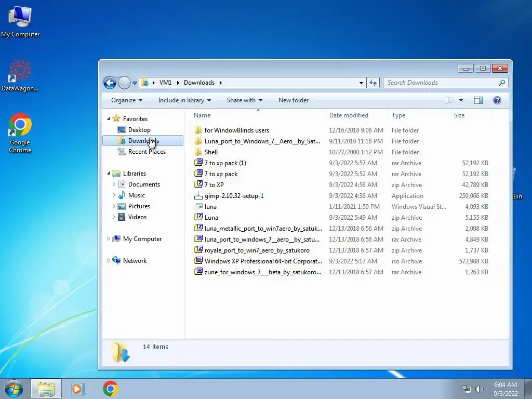Open the network tray icon

tap(467, 389)
